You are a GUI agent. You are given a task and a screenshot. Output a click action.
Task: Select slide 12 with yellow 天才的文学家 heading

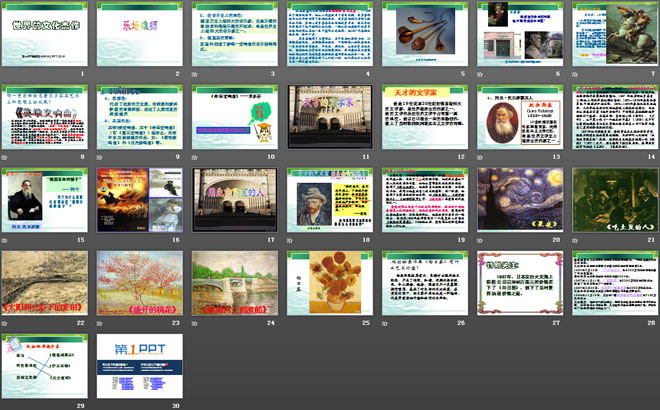425,117
